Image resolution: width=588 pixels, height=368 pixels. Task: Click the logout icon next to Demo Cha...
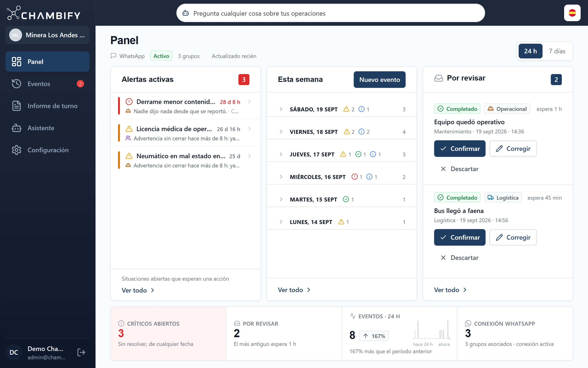click(81, 352)
